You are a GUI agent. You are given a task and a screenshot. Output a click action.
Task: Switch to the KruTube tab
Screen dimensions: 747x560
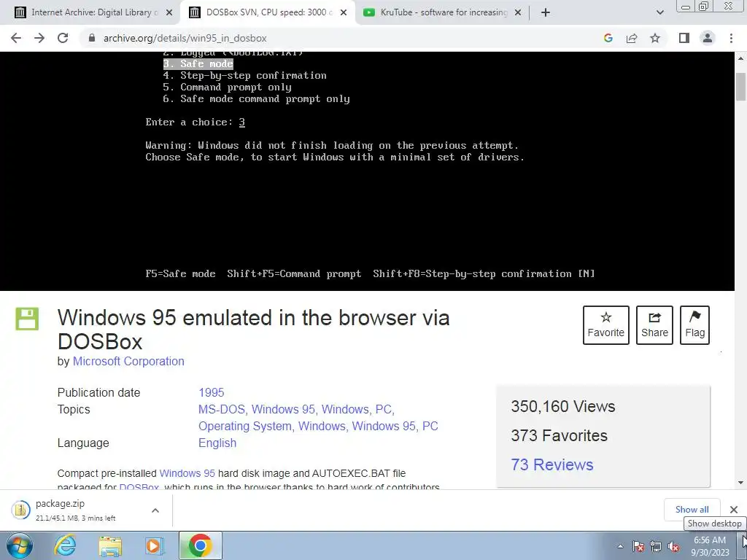point(443,12)
